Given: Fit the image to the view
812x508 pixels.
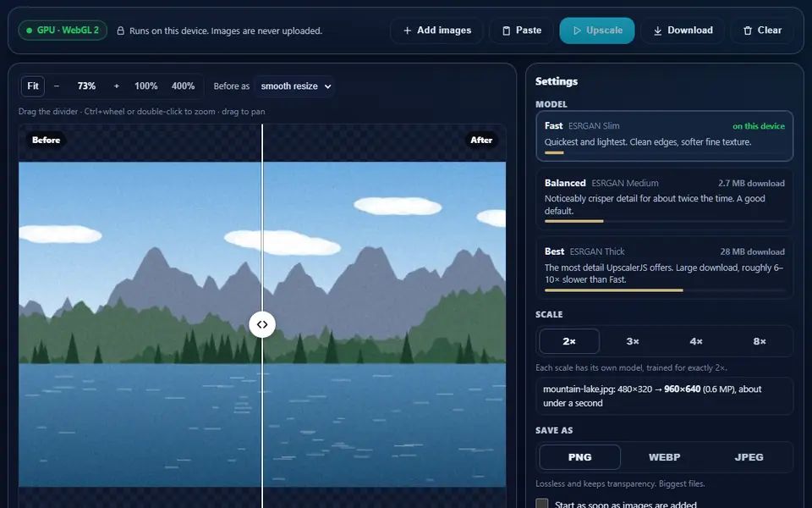Looking at the screenshot, I should (x=33, y=86).
